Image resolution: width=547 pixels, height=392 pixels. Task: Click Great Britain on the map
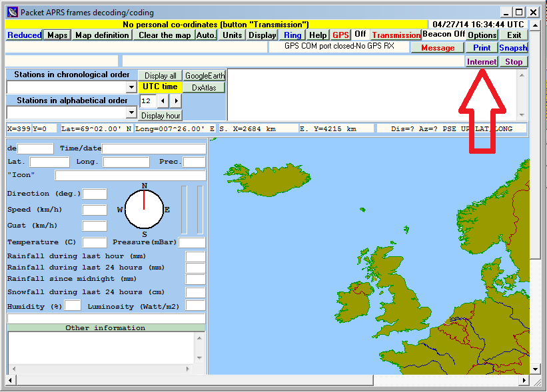pos(403,293)
